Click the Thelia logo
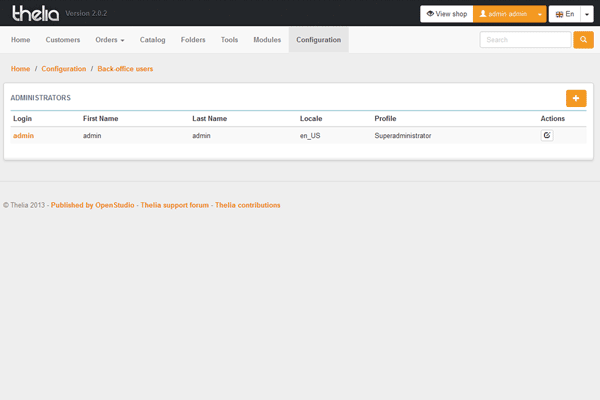Viewport: 600px width, 400px height. pos(35,14)
